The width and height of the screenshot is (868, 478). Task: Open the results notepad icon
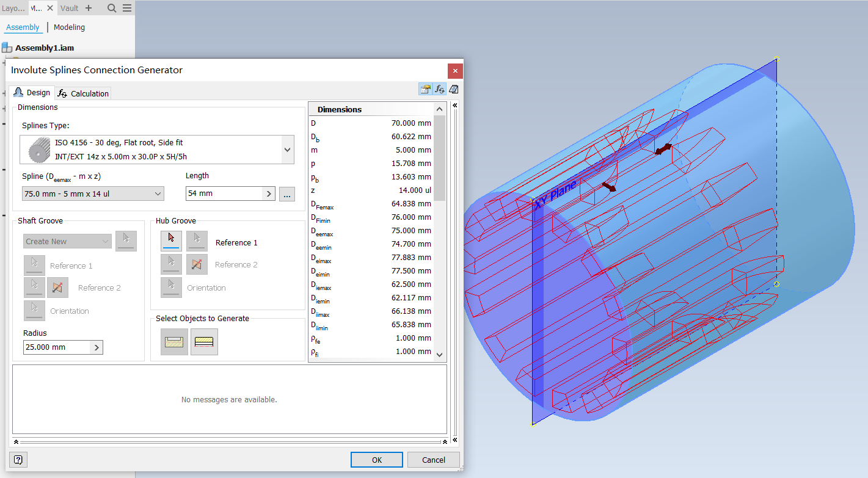point(453,89)
